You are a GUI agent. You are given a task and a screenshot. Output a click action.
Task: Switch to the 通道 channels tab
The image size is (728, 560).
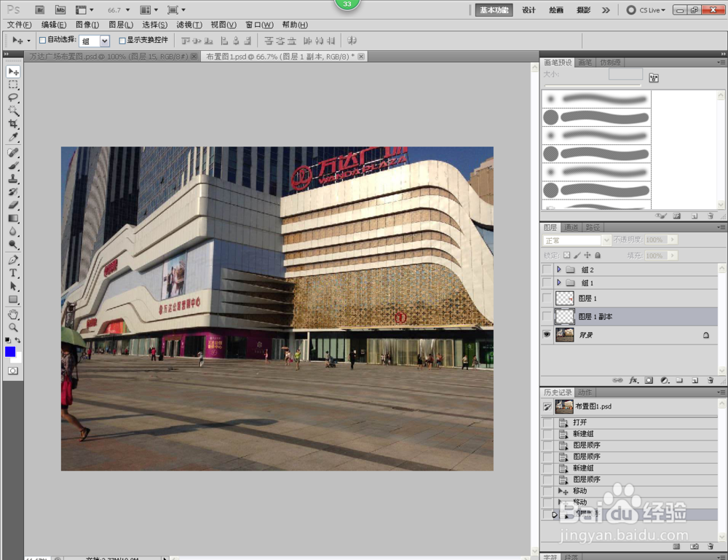pyautogui.click(x=571, y=227)
